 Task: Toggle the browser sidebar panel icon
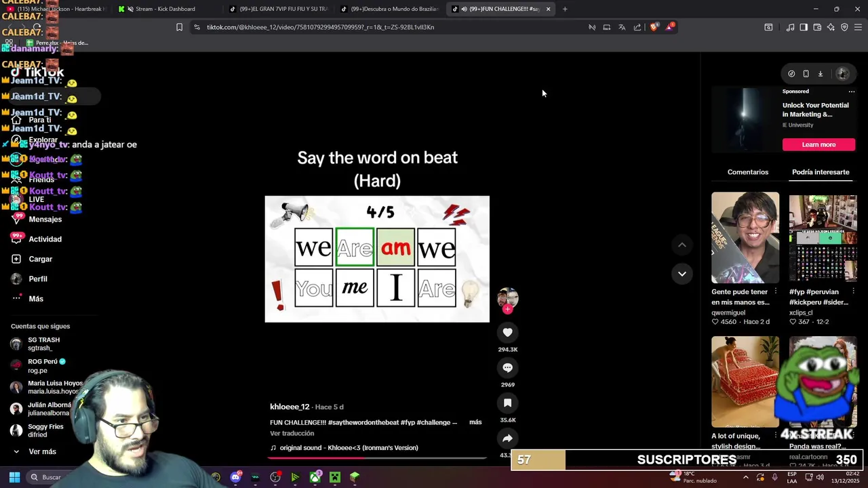(804, 27)
